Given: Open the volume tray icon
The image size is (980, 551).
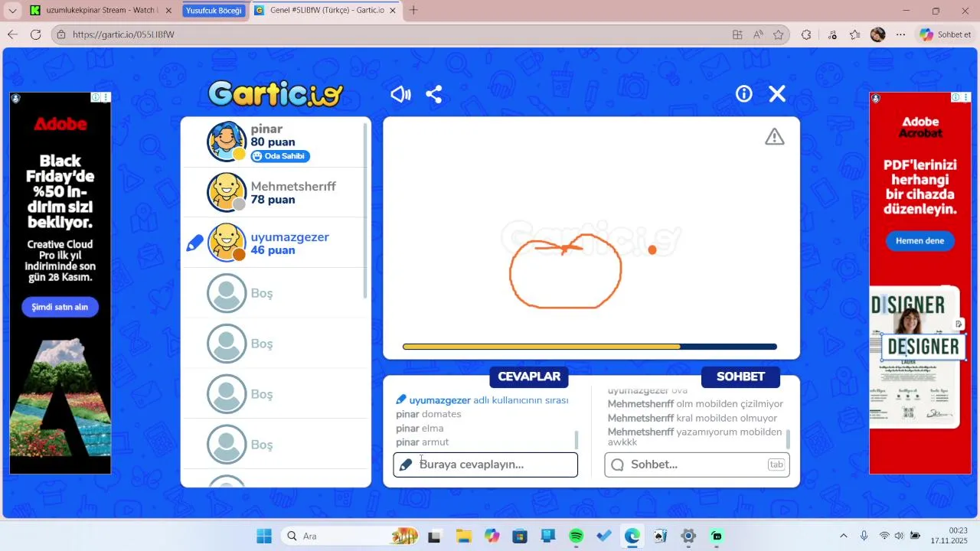Looking at the screenshot, I should [899, 536].
